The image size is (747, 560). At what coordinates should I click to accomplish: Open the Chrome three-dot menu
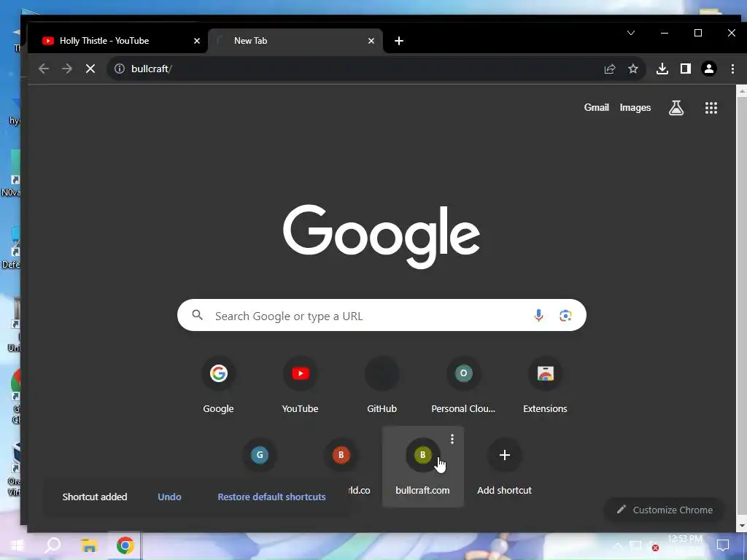[x=732, y=69]
